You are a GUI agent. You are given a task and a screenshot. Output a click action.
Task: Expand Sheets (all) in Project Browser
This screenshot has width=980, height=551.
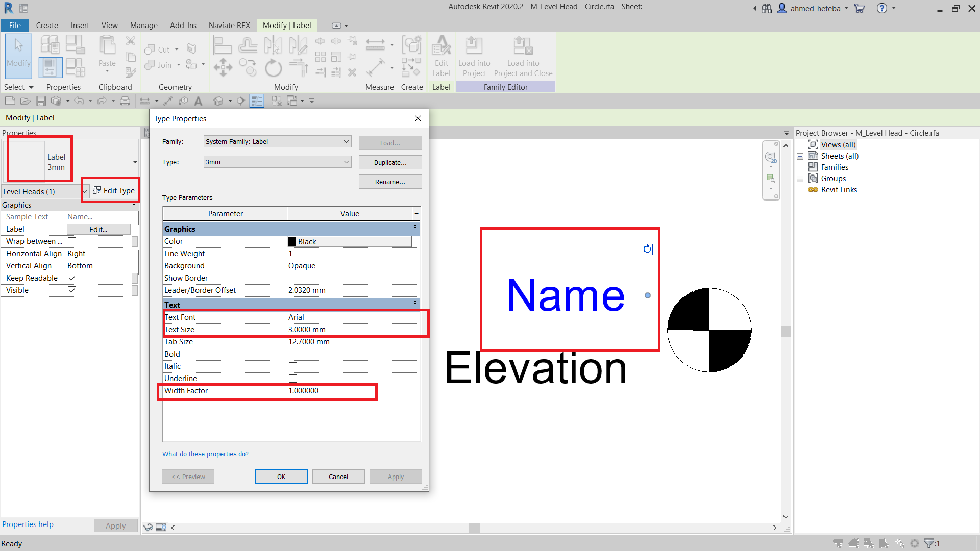[800, 156]
